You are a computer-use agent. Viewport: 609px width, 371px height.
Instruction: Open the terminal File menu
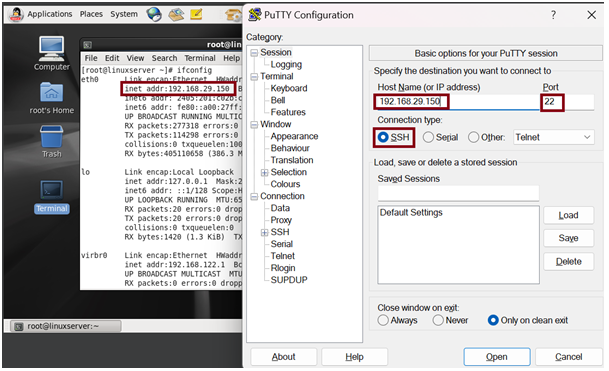(91, 58)
